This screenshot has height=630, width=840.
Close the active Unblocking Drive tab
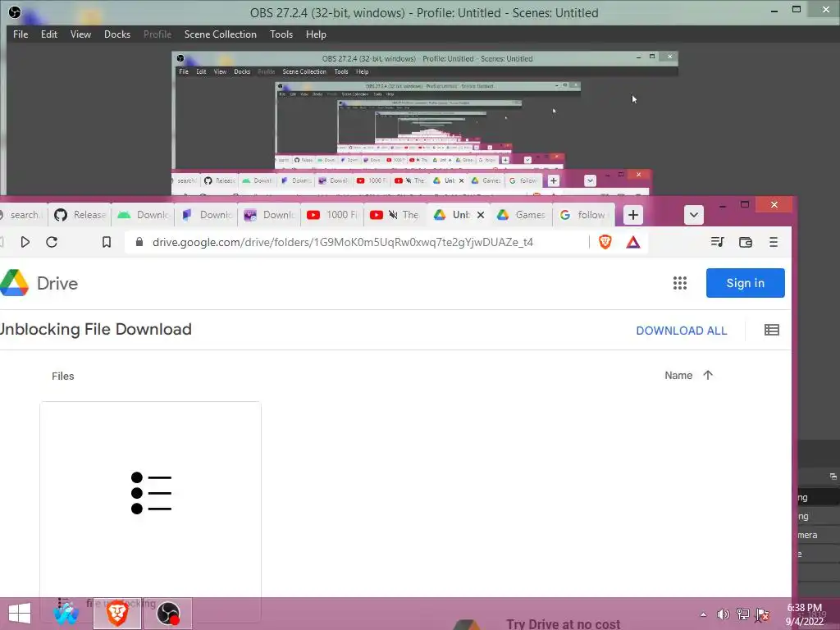tap(481, 215)
